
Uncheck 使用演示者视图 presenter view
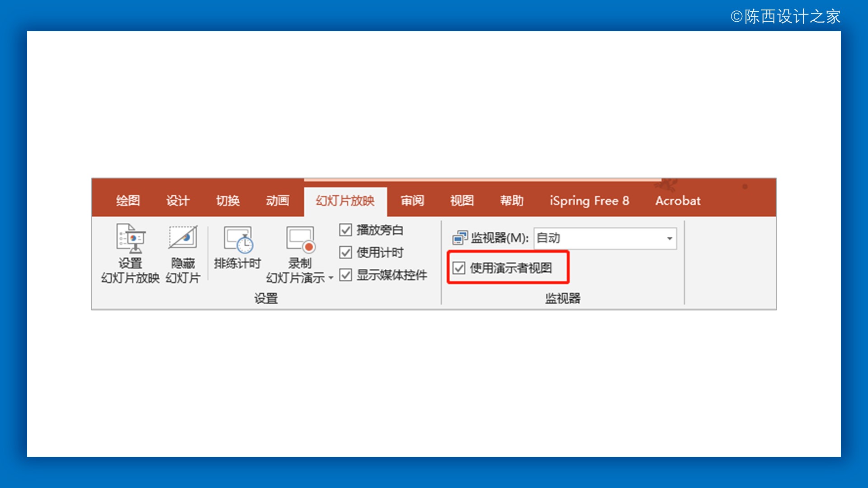click(459, 268)
